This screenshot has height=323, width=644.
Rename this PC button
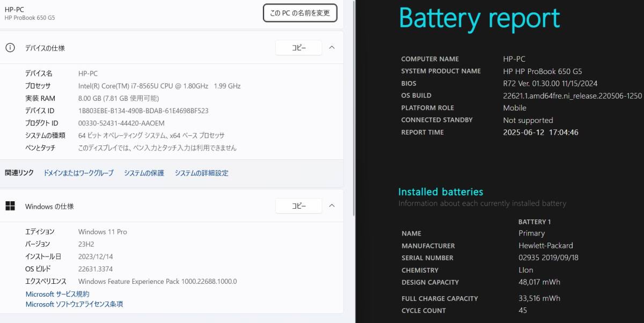click(300, 13)
